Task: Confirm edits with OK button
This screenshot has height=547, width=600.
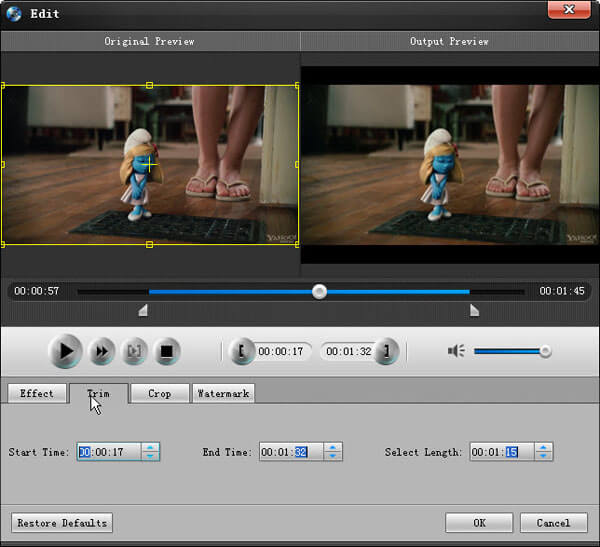Action: click(x=479, y=523)
